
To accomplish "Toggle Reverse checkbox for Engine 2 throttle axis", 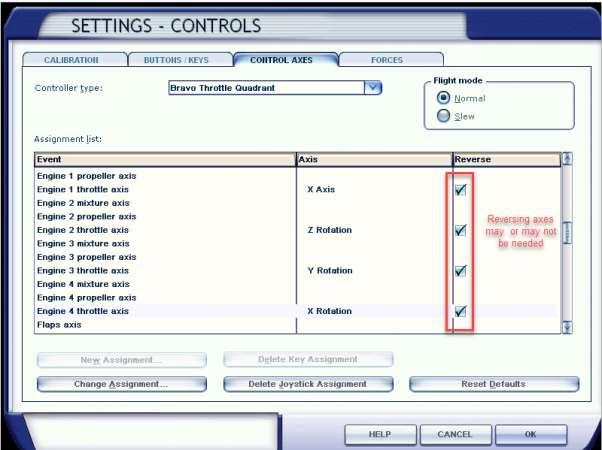I will [x=460, y=230].
